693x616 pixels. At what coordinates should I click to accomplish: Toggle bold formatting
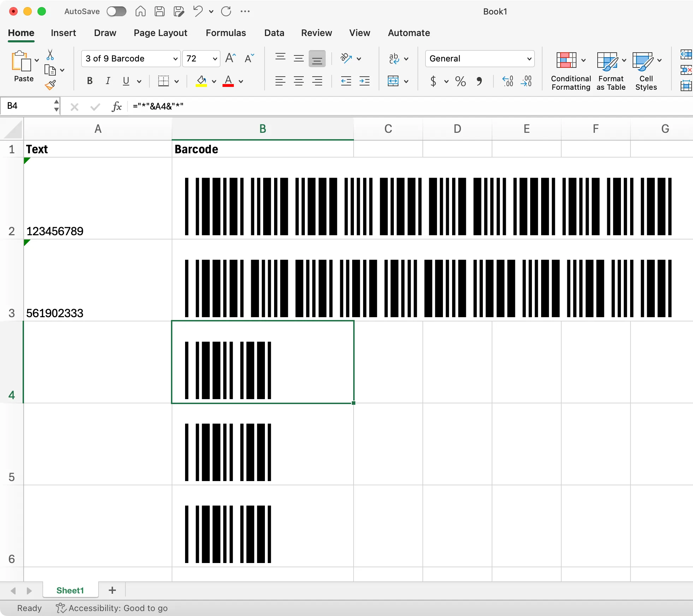[x=89, y=81]
